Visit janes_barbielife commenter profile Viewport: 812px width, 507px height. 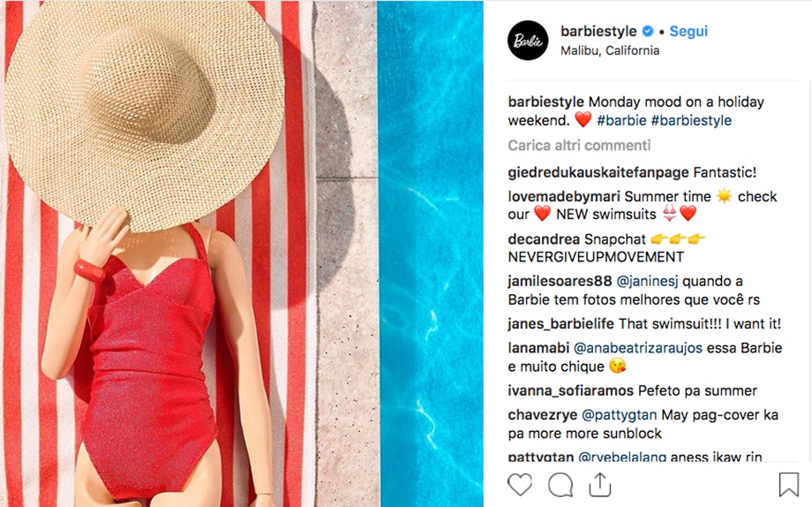(560, 324)
